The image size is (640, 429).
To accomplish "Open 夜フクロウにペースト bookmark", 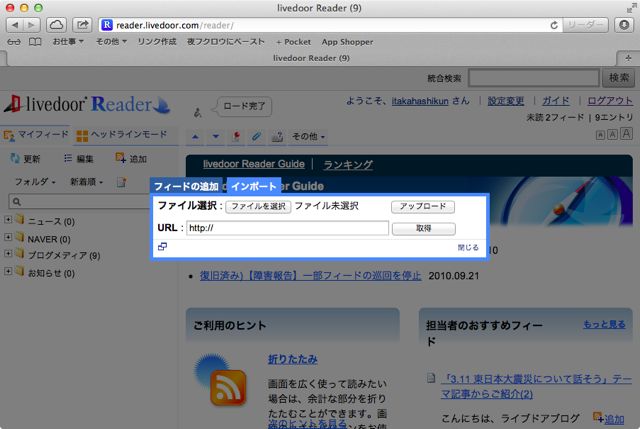I will click(x=226, y=42).
